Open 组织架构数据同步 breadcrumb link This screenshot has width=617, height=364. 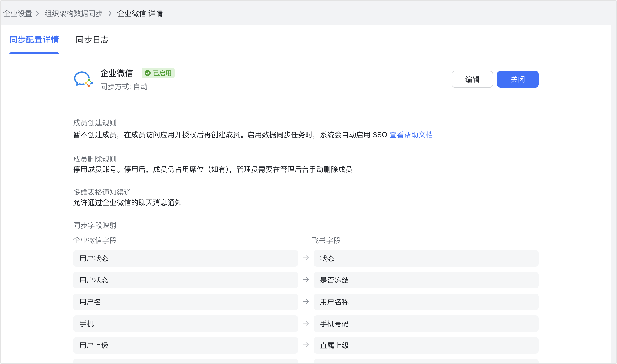74,13
